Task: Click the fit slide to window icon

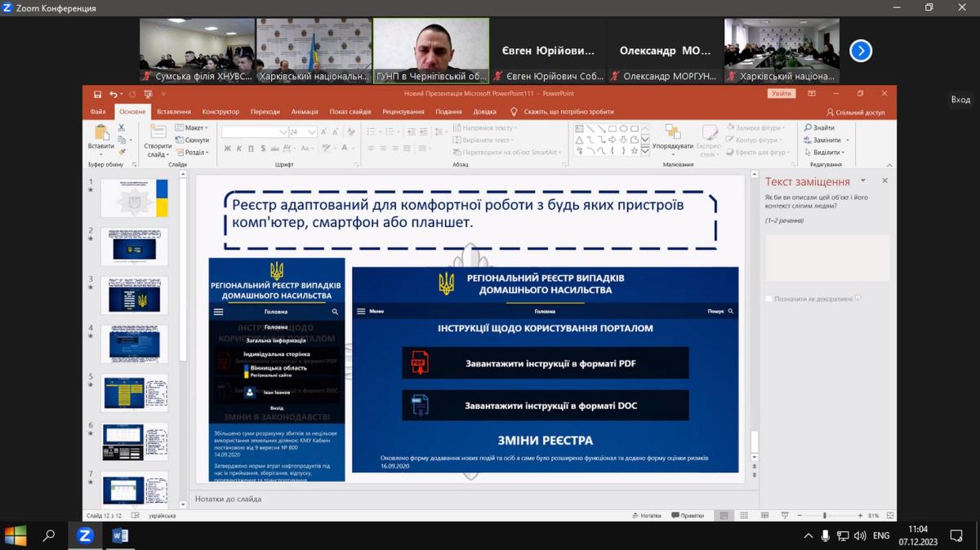Action: (x=888, y=516)
